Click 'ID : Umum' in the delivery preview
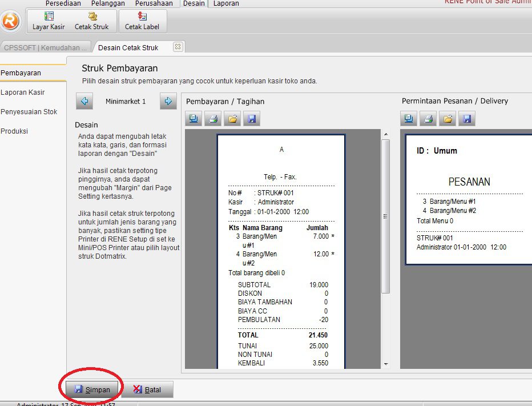This screenshot has height=406, width=532. tap(437, 151)
